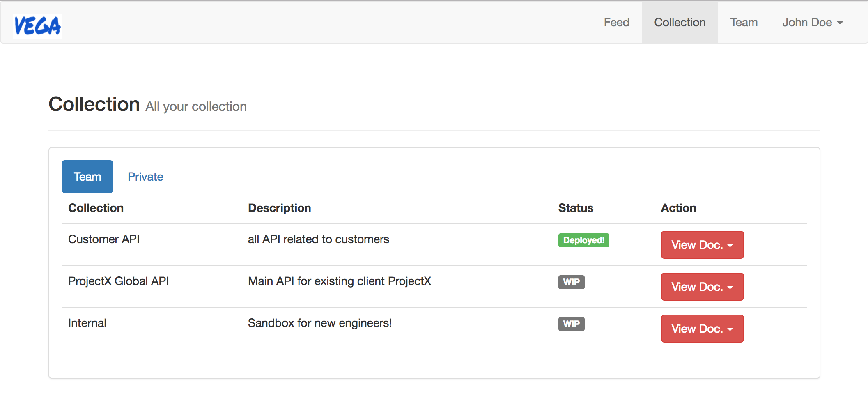Select the Customer API collection name
868x414 pixels.
click(x=104, y=239)
